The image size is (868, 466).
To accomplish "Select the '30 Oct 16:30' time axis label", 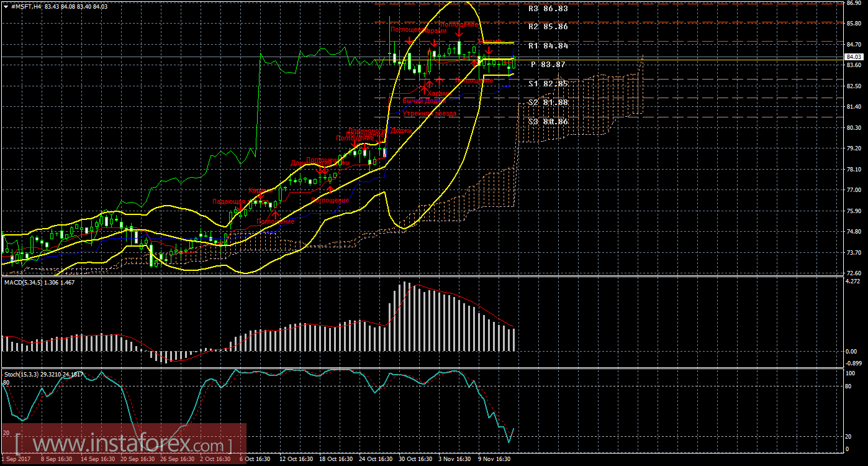I will click(414, 459).
